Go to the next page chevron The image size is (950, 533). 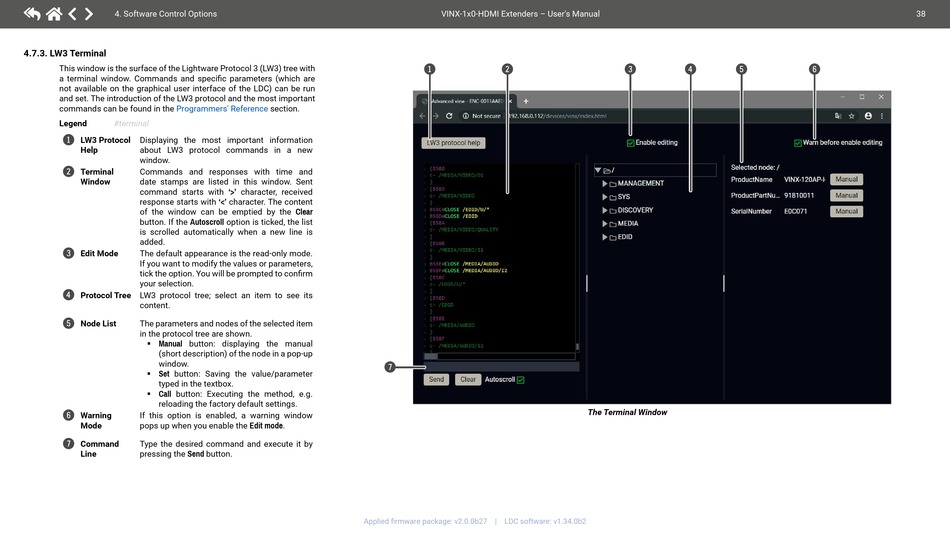point(89,13)
